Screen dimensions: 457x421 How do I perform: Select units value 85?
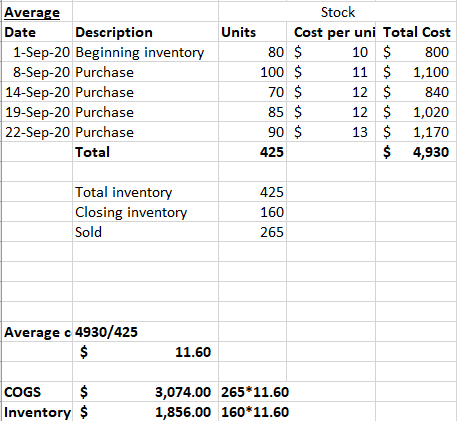coord(253,112)
